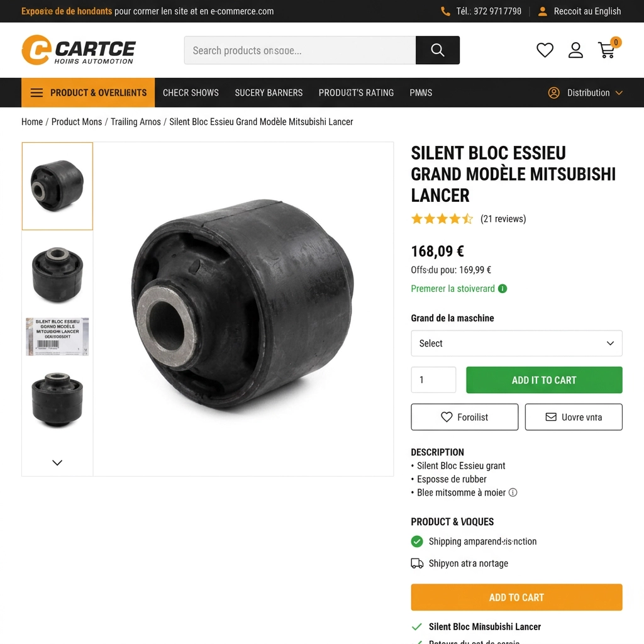Open the Grand de la maschine Select dropdown
Viewport: 644px width, 644px height.
[516, 343]
